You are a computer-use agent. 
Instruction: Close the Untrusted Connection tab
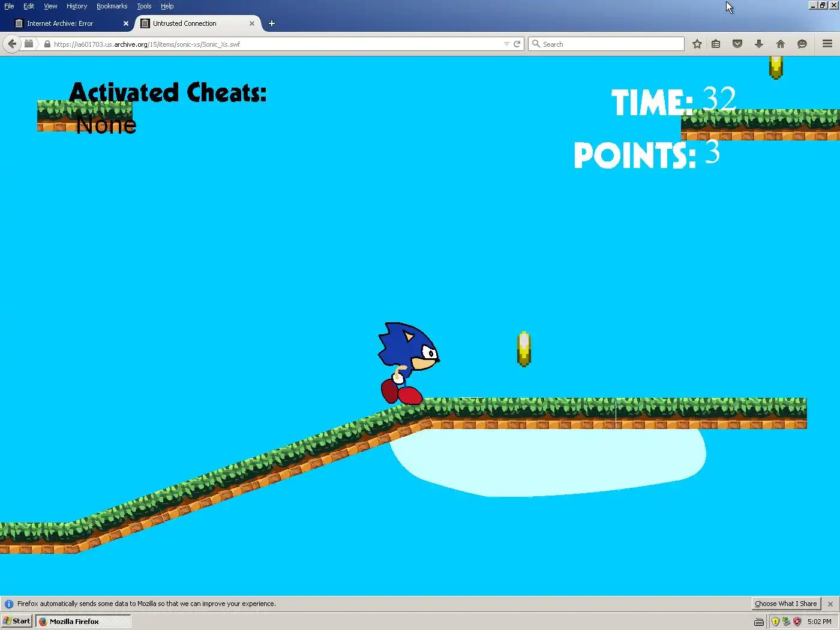(252, 23)
